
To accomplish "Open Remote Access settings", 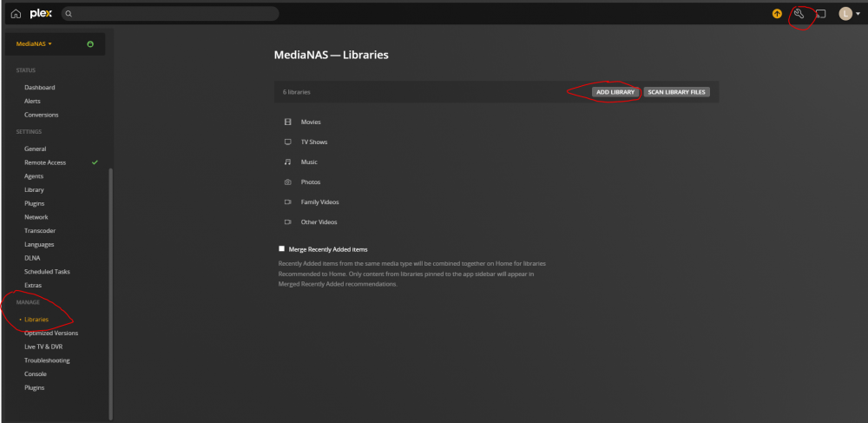I will point(45,162).
